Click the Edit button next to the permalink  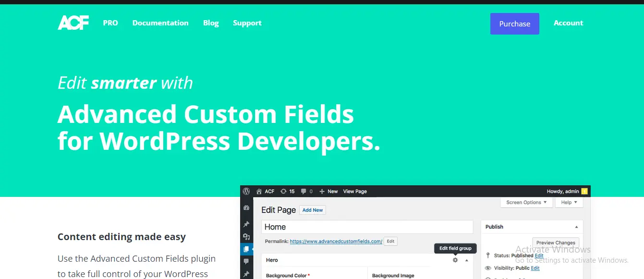(x=391, y=242)
